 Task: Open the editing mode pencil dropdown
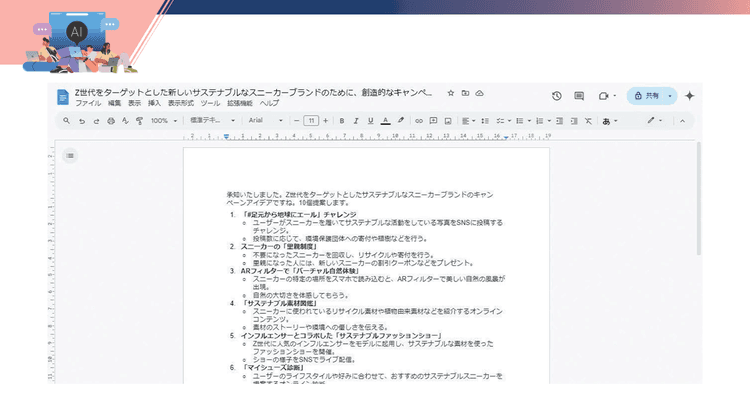[655, 120]
